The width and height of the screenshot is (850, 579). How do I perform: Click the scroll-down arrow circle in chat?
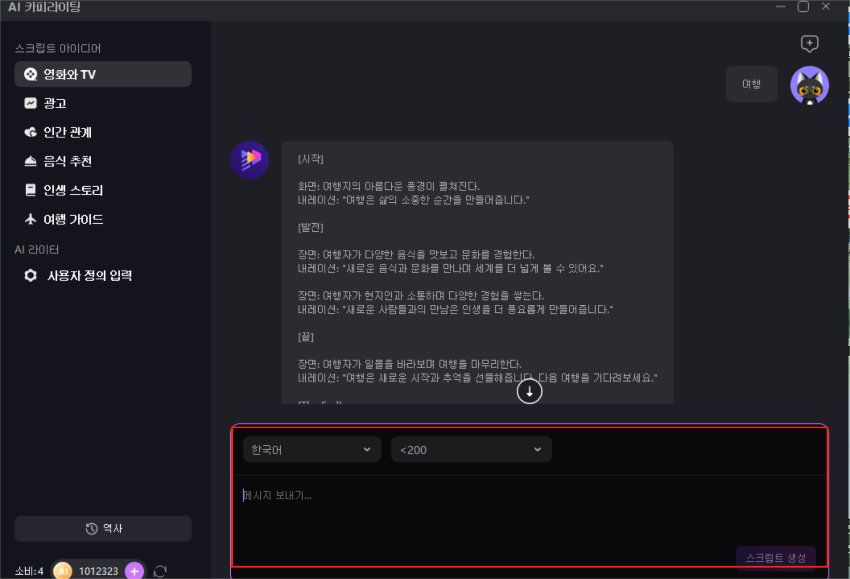click(x=529, y=392)
